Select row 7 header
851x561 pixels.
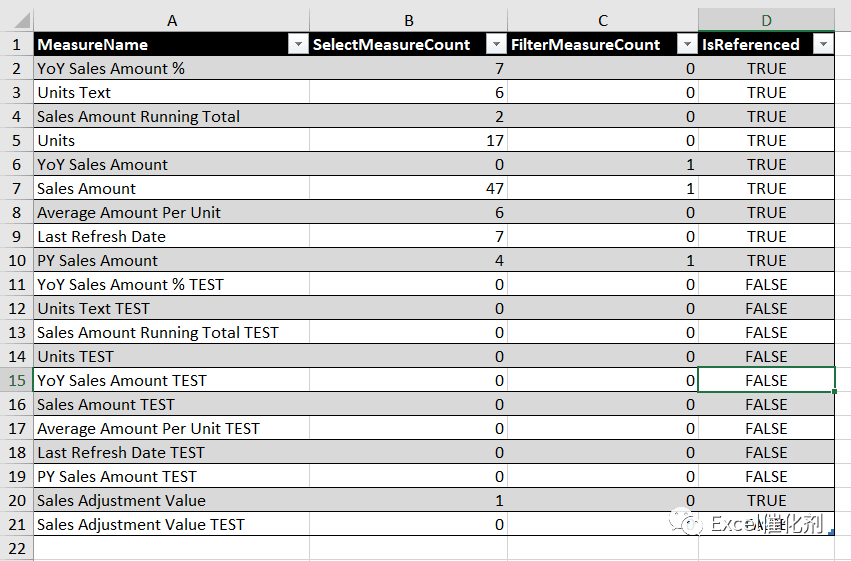coord(17,188)
